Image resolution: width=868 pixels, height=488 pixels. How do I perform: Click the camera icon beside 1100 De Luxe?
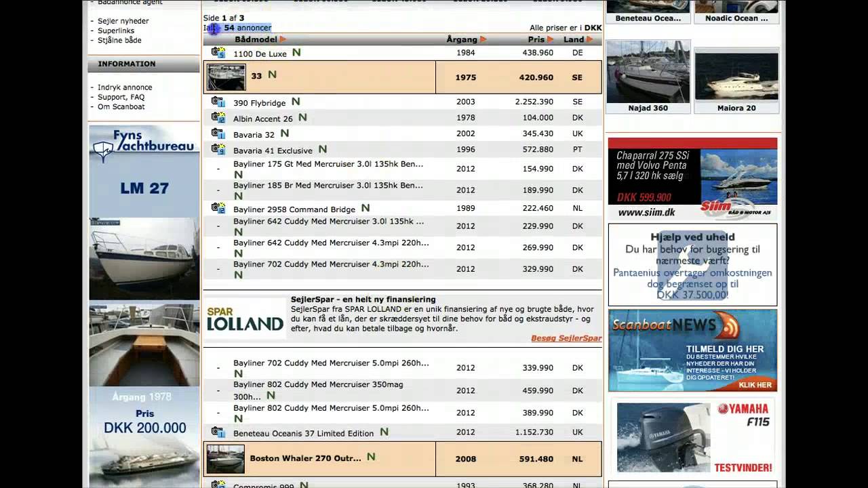point(218,53)
